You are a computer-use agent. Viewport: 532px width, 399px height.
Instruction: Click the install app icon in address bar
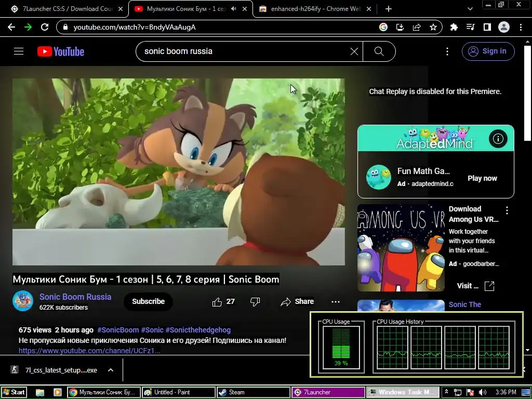400,27
